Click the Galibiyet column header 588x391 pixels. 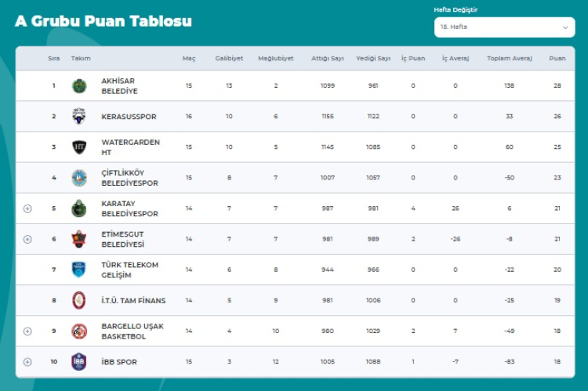click(229, 59)
